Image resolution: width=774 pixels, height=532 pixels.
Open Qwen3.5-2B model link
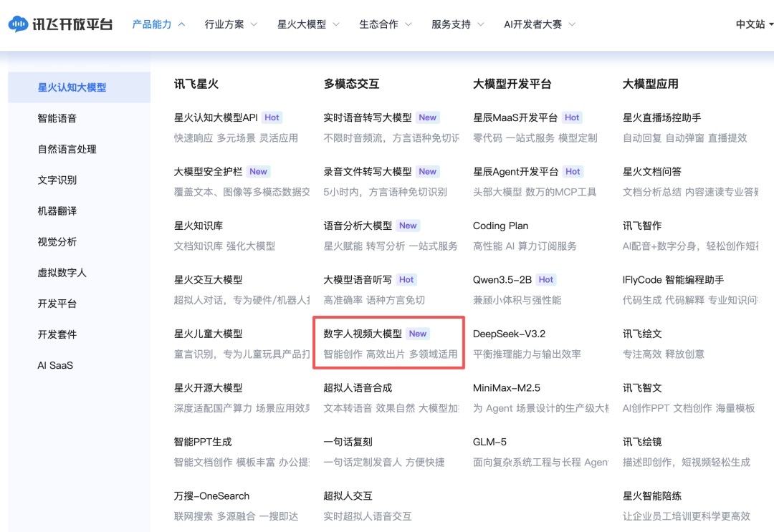click(502, 279)
